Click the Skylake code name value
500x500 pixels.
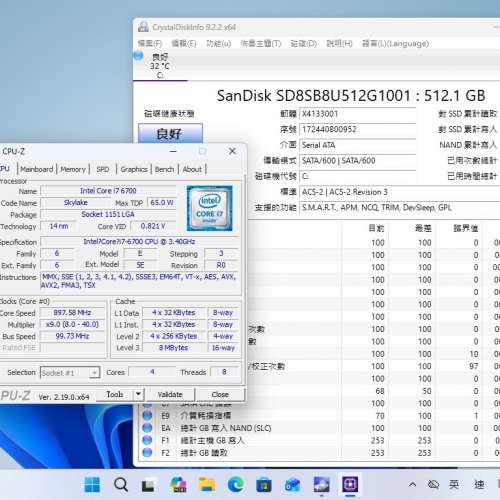(x=76, y=203)
